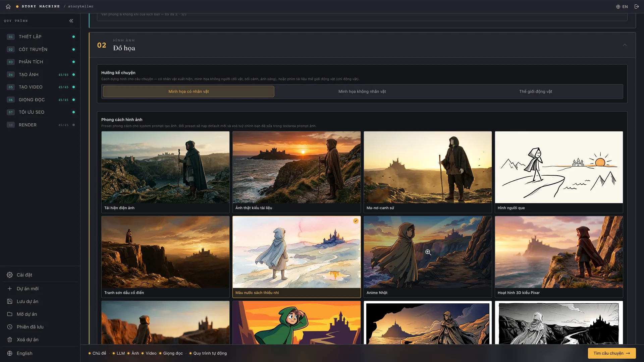Click the Phong cách hình ảnh heading
This screenshot has width=644, height=362.
(x=122, y=120)
